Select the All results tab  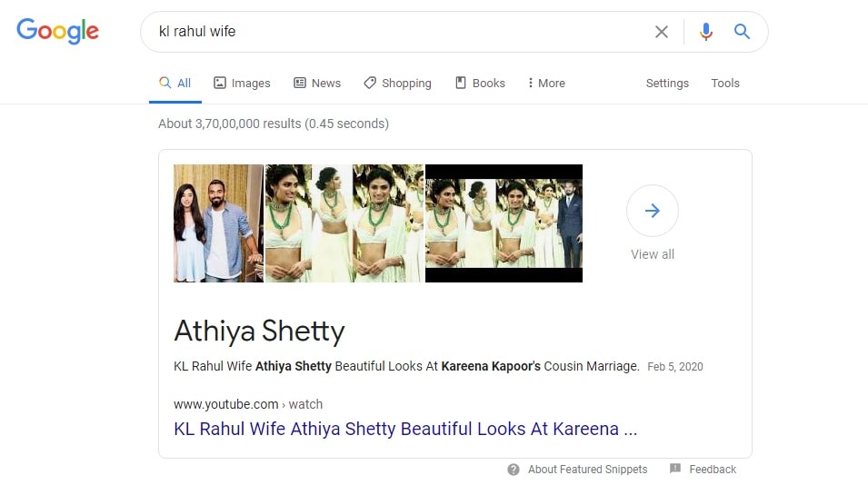point(175,83)
